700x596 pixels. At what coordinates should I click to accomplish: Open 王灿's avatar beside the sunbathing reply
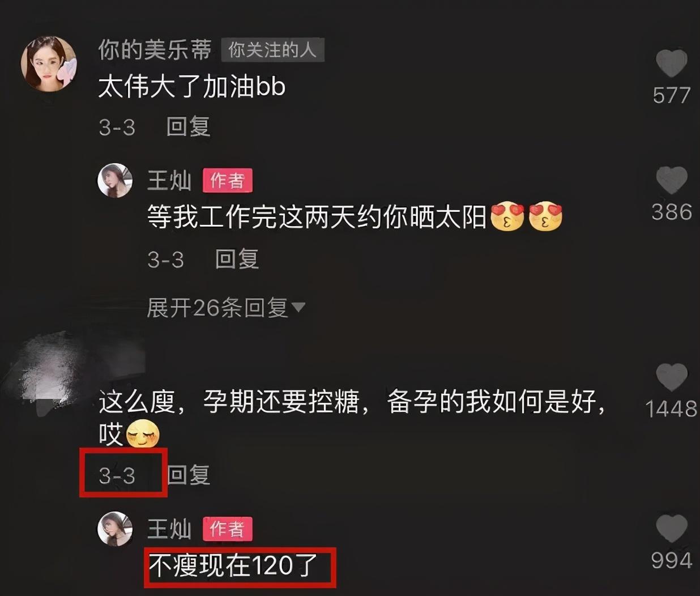[115, 181]
